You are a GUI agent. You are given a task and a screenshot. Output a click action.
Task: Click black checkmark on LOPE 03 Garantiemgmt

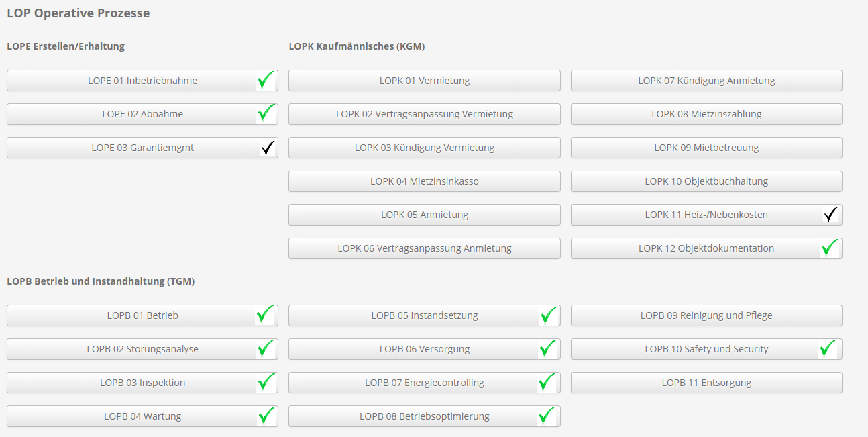268,148
